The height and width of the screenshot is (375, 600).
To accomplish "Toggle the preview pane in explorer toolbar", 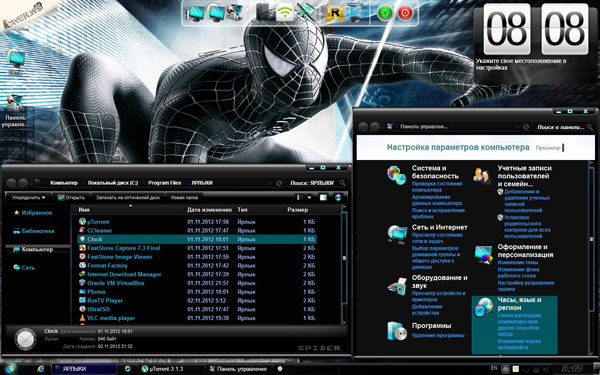I will 323,197.
